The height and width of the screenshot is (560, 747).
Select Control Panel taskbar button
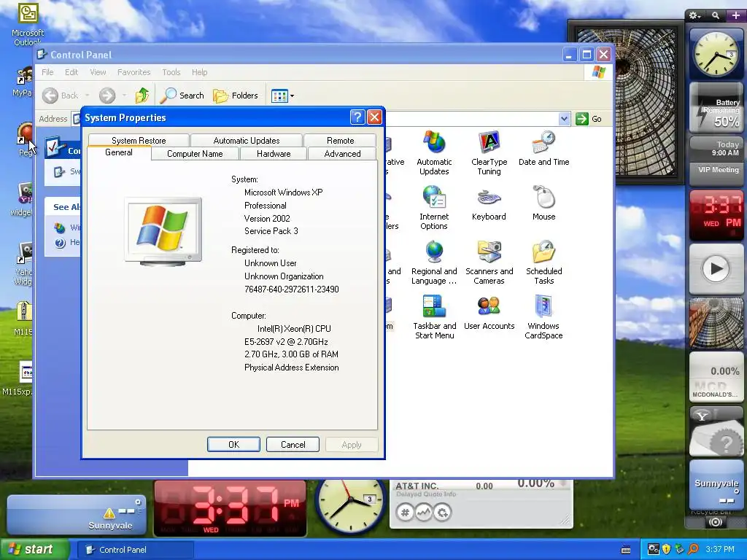(135, 550)
